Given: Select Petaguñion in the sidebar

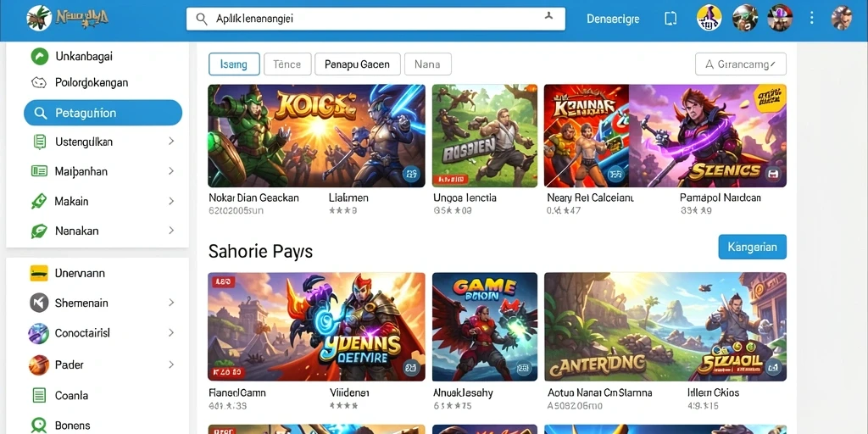Looking at the screenshot, I should (103, 113).
